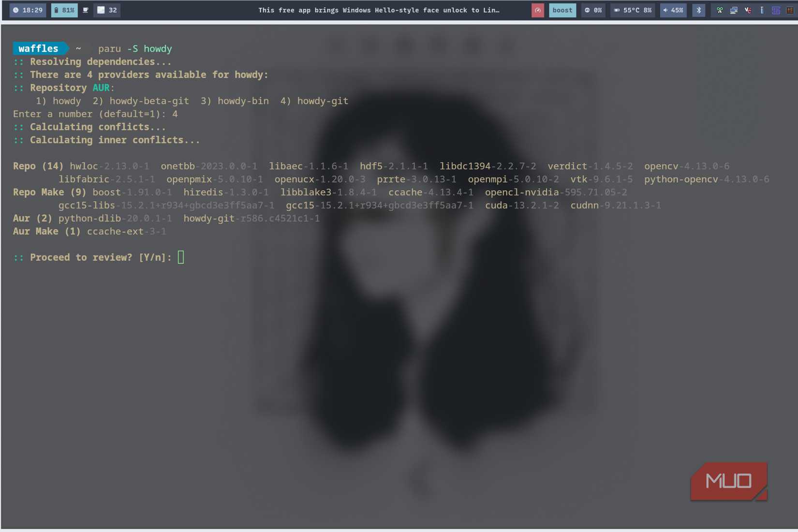Open the VC tray icon
Image resolution: width=798 pixels, height=532 pixels.
point(748,10)
